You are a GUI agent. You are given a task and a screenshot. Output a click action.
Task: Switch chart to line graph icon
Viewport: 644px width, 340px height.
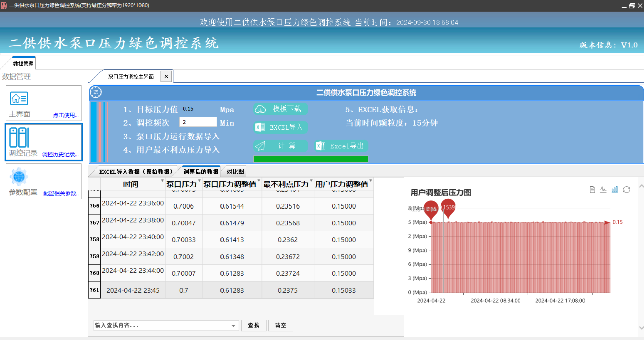603,190
